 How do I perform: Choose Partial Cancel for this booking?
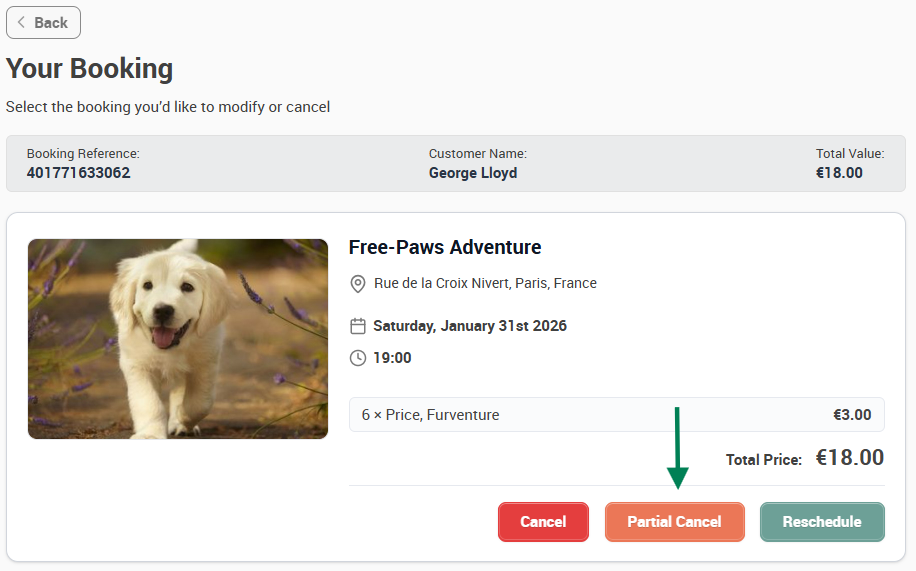(675, 522)
